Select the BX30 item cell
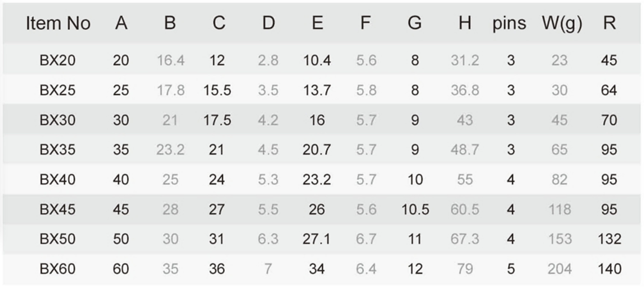Screen dimensions: 644x288 57,120
